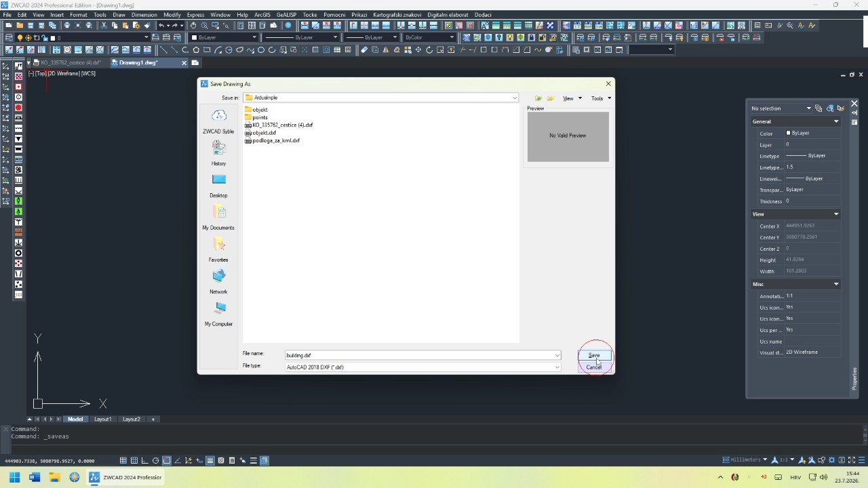Click the File name input field
Screen dimensions: 868x488
click(419, 355)
